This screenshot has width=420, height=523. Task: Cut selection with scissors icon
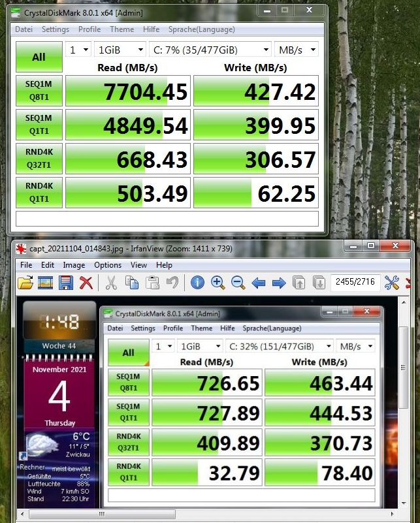(x=111, y=283)
